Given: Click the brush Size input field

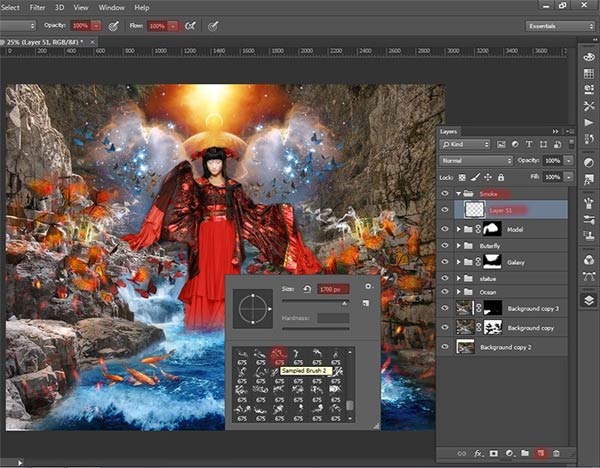Looking at the screenshot, I should pyautogui.click(x=333, y=289).
